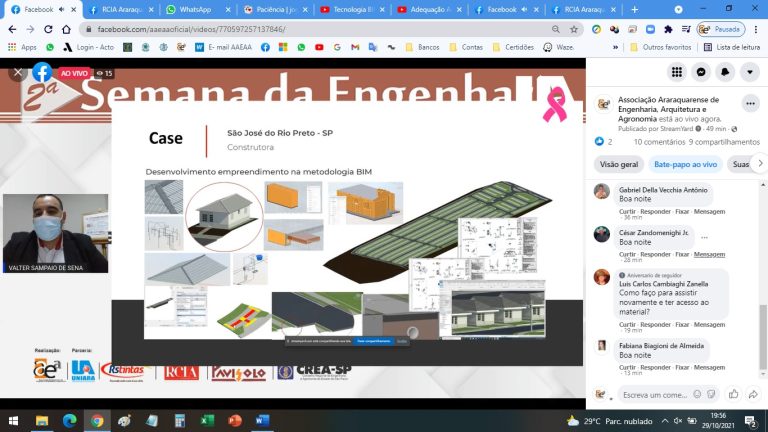Click the Association page name link

tap(668, 109)
